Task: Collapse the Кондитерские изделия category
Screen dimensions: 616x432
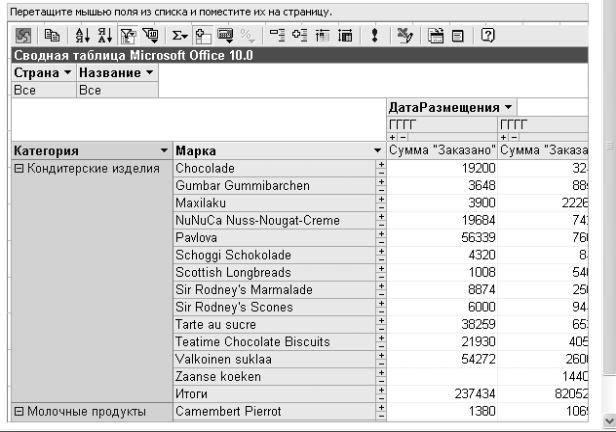Action: point(18,168)
